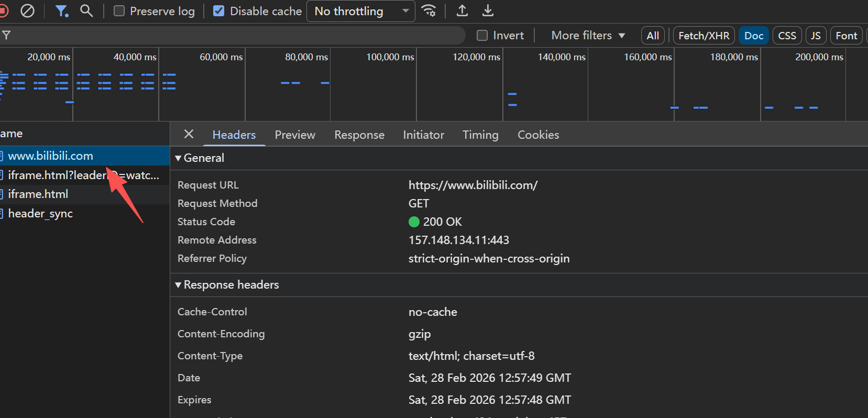868x418 pixels.
Task: Close the request details pane
Action: [x=189, y=134]
